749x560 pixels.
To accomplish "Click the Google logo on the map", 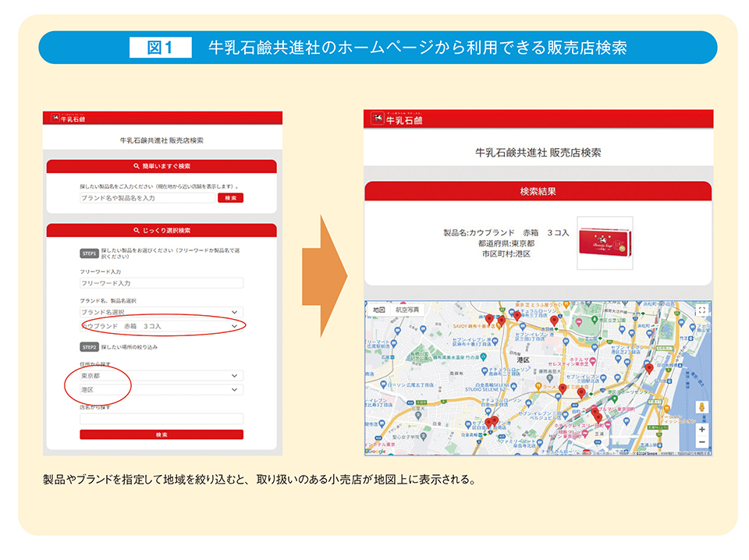I will (x=376, y=451).
